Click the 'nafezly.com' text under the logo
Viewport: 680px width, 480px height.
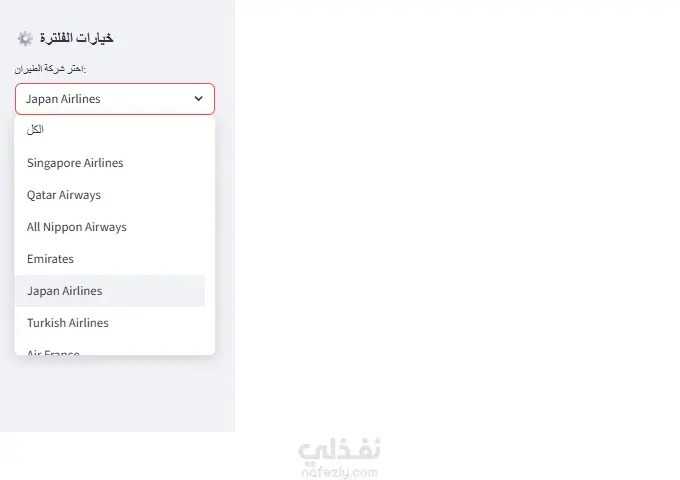[340, 471]
